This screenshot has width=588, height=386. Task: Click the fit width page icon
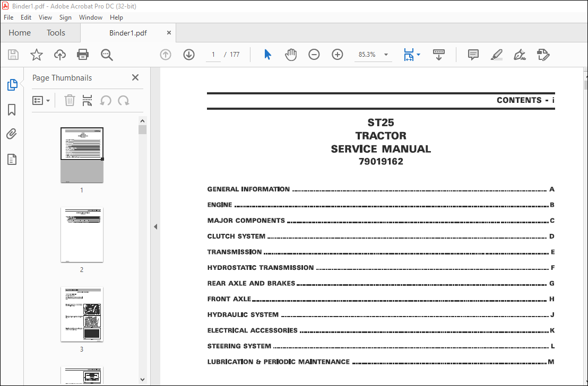[409, 55]
